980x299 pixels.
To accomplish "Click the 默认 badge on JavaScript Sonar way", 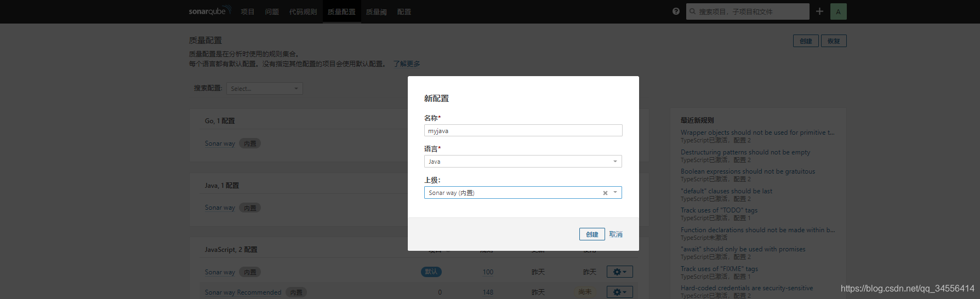I will coord(431,272).
